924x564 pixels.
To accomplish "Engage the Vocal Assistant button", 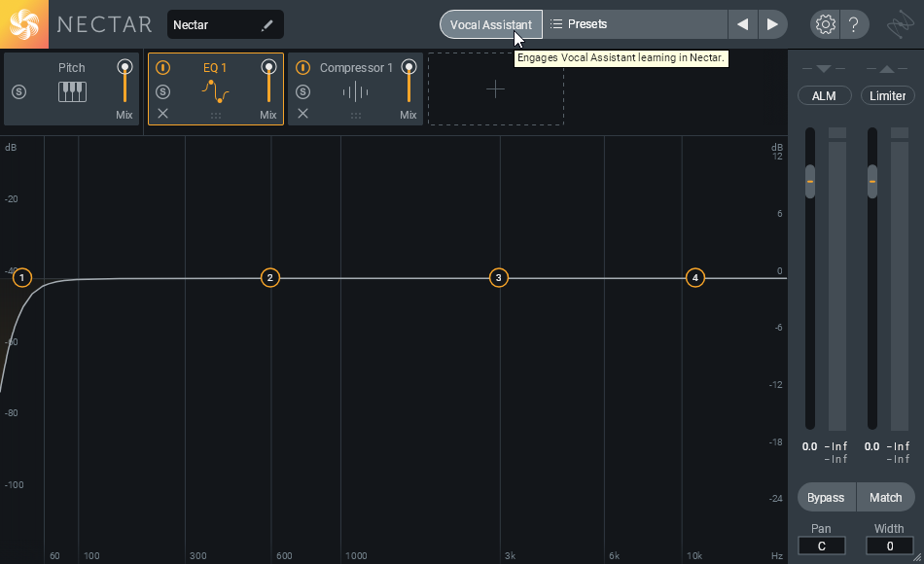I will pos(491,24).
